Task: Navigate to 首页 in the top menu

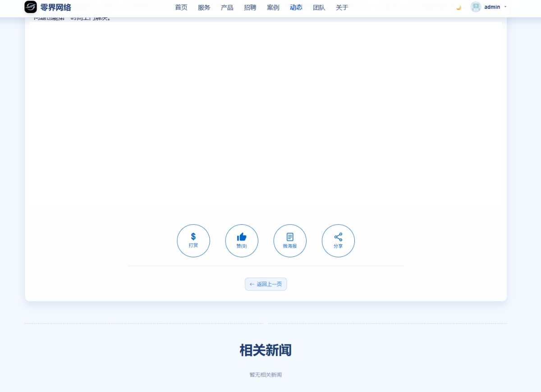Action: [x=181, y=8]
